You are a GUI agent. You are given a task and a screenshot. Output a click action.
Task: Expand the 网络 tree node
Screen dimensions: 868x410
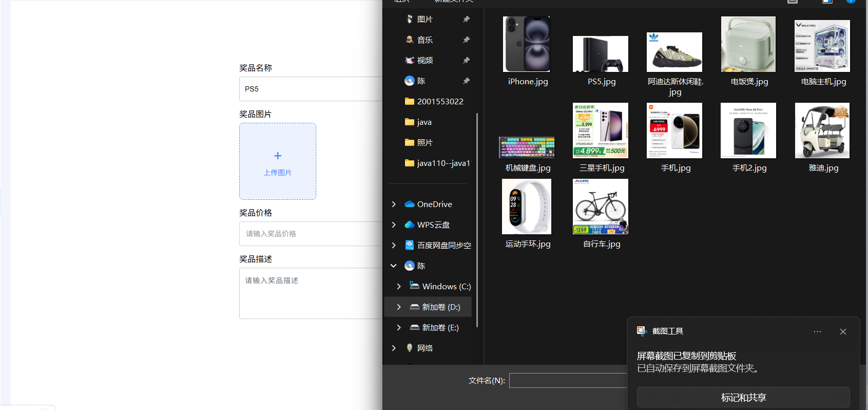point(394,348)
